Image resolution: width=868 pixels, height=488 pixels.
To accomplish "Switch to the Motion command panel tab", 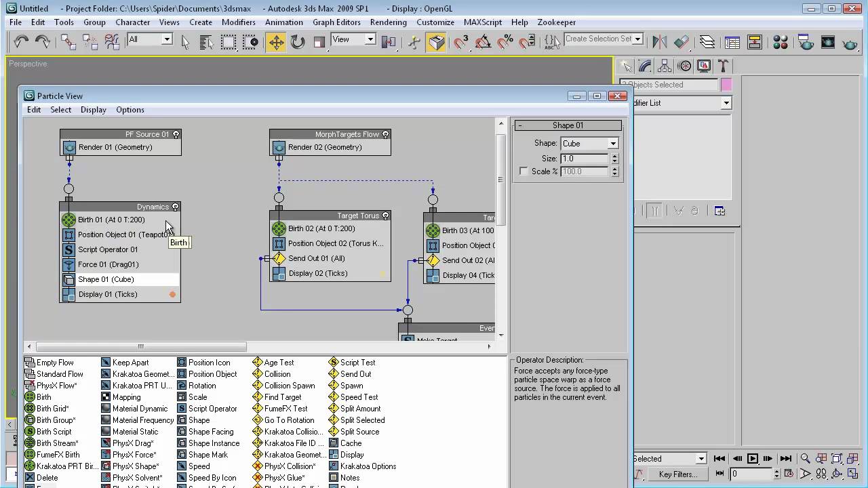I will point(684,66).
